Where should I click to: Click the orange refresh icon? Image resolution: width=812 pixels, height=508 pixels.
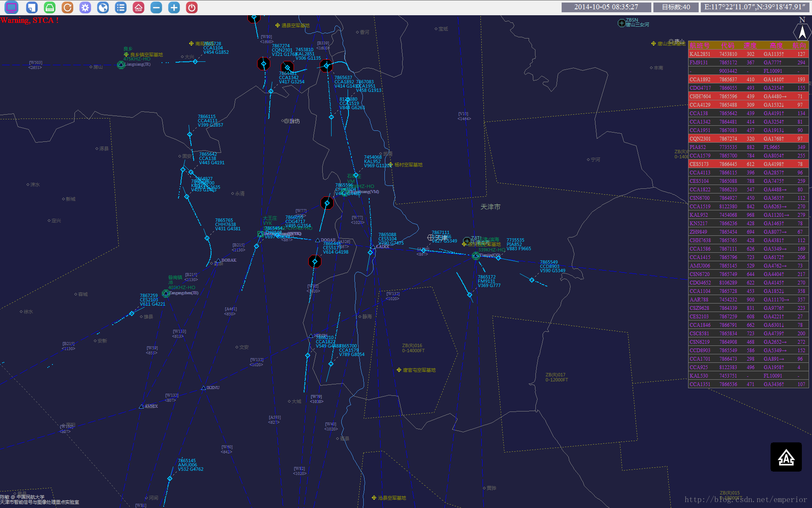[x=67, y=7]
